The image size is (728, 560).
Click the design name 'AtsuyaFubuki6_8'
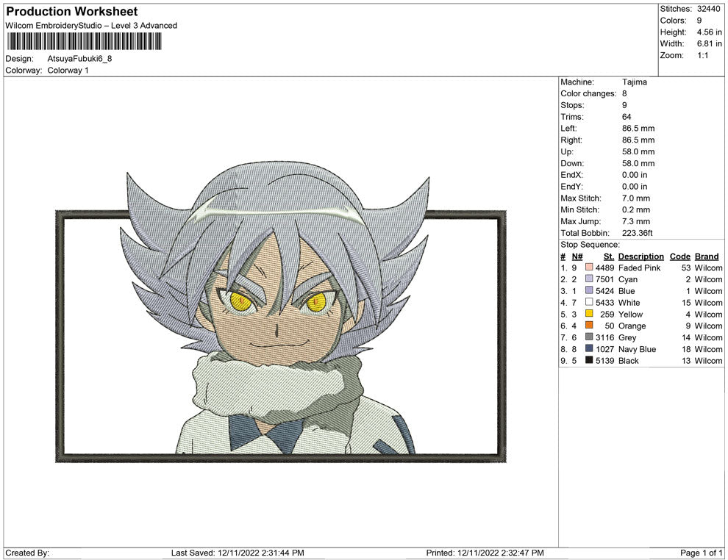pyautogui.click(x=79, y=59)
